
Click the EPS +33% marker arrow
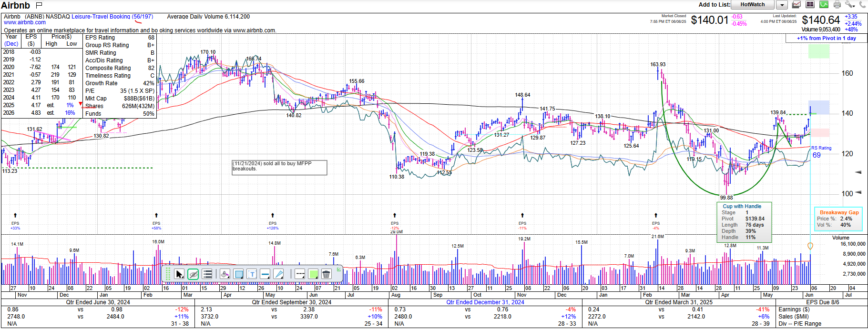click(15, 215)
